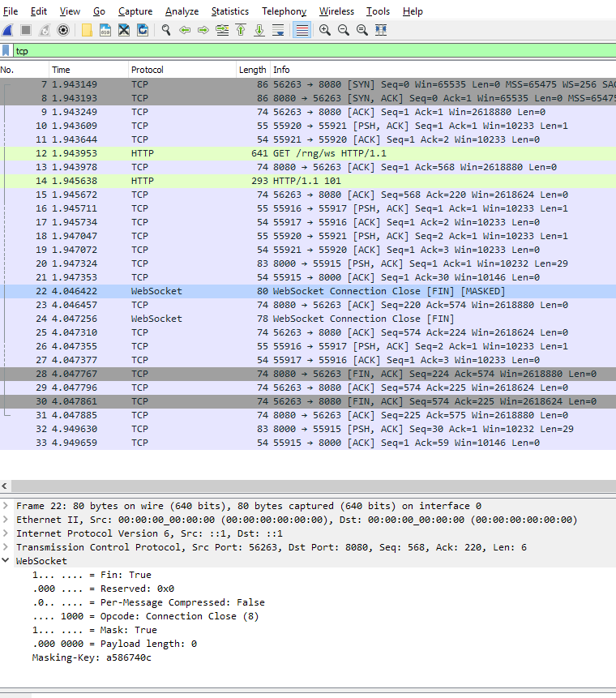The height and width of the screenshot is (698, 616).
Task: Sort packets by the Protocol column header
Action: point(182,70)
